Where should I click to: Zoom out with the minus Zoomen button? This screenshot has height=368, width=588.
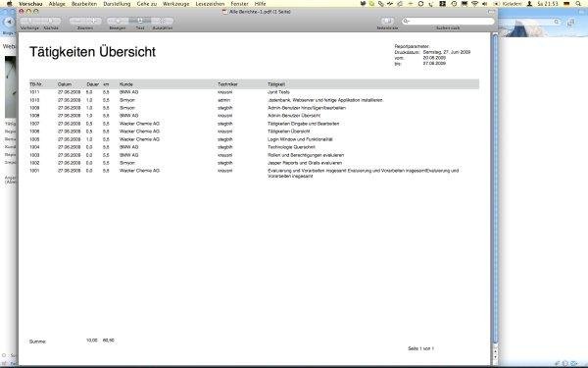point(77,21)
